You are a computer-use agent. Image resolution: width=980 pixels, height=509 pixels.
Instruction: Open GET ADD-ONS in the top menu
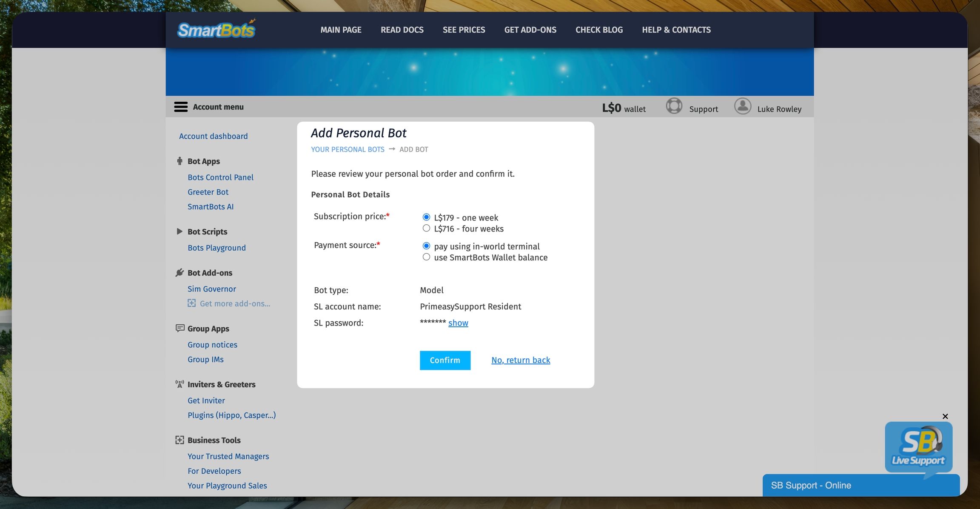[530, 30]
